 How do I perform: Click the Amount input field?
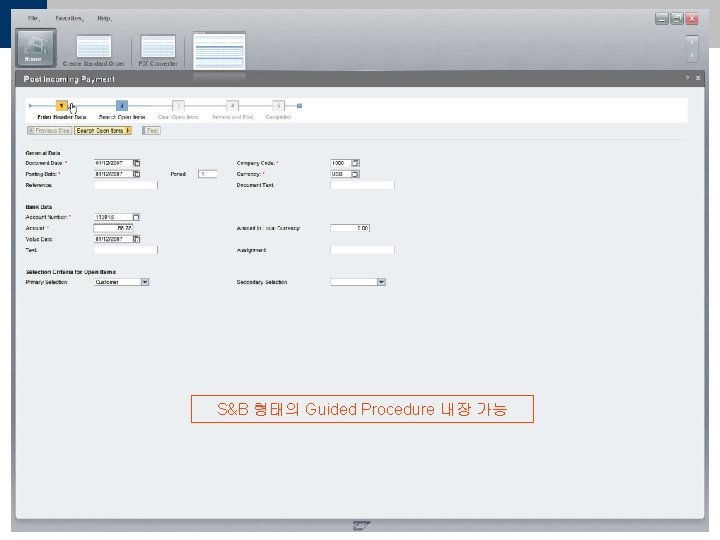[x=113, y=228]
